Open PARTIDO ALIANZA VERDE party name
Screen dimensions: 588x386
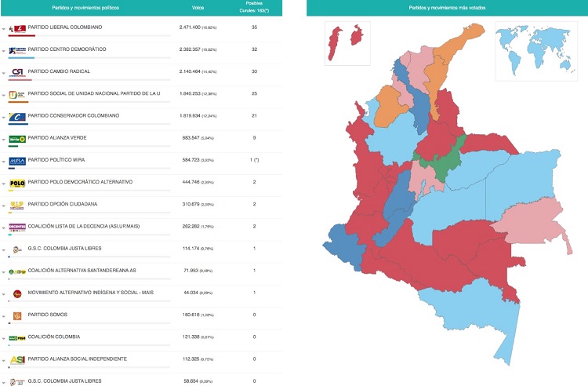click(57, 137)
